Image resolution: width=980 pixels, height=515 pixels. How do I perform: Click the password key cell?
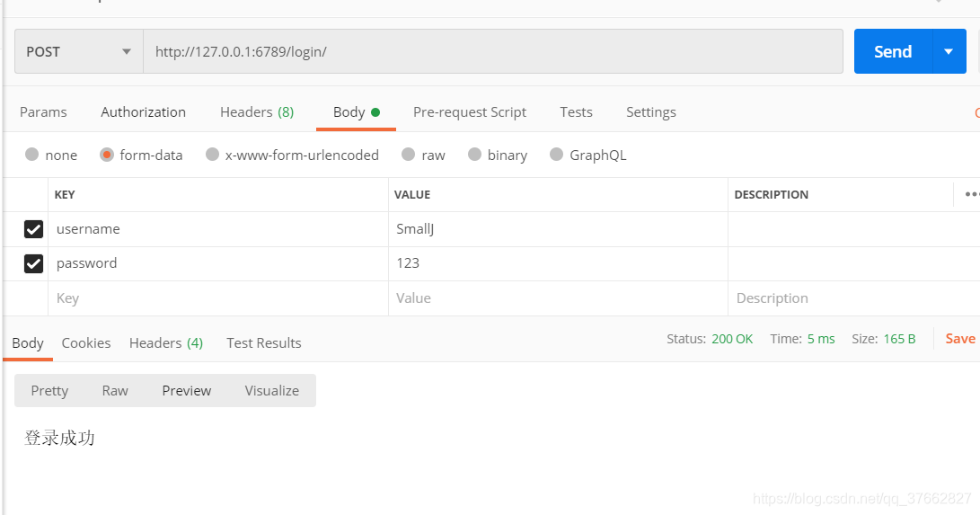click(x=218, y=263)
